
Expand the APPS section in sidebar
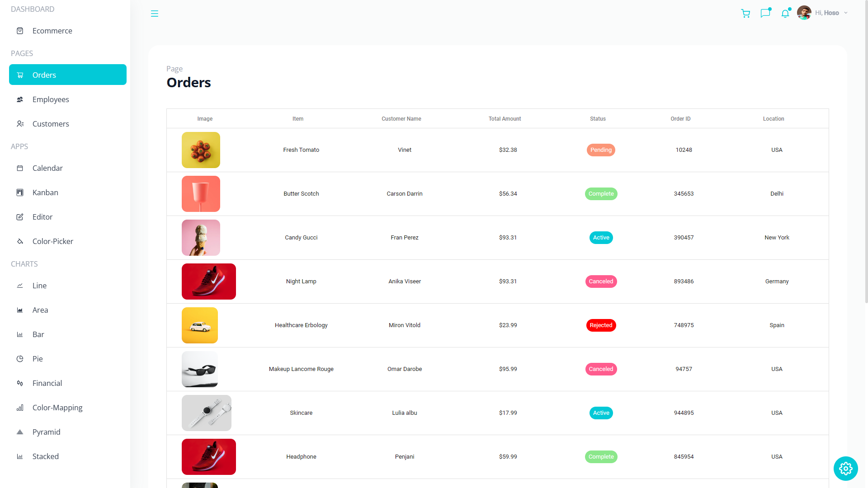click(19, 146)
